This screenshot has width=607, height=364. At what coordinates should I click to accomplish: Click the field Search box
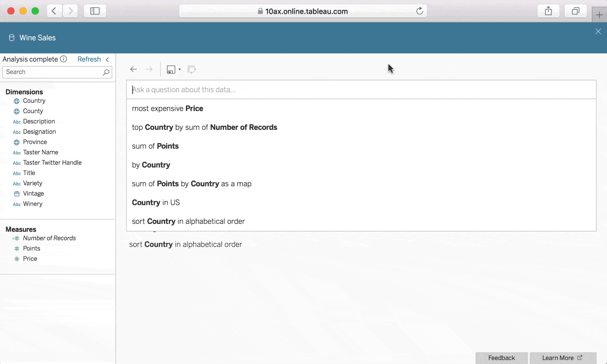[57, 72]
